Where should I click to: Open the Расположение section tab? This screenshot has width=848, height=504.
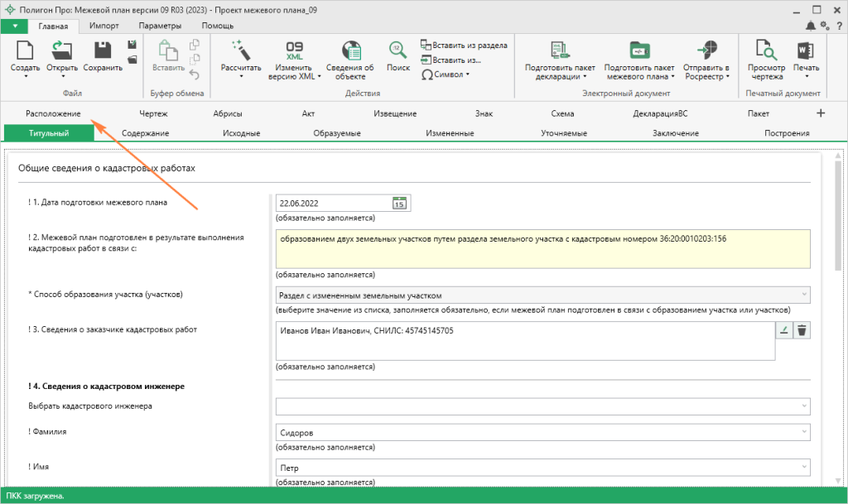53,113
